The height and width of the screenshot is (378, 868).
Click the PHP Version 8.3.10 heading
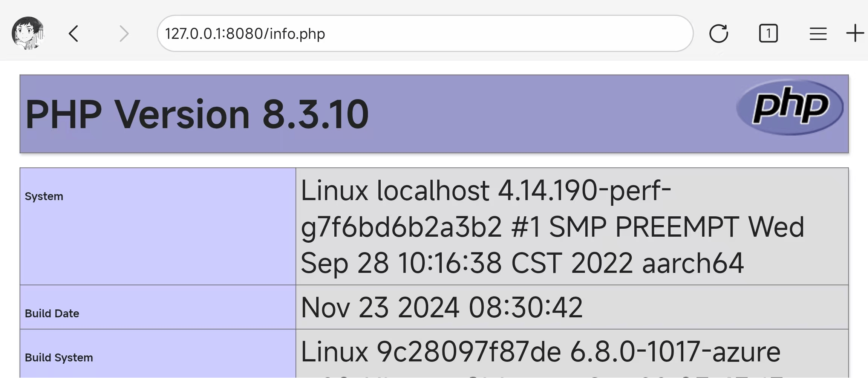197,114
